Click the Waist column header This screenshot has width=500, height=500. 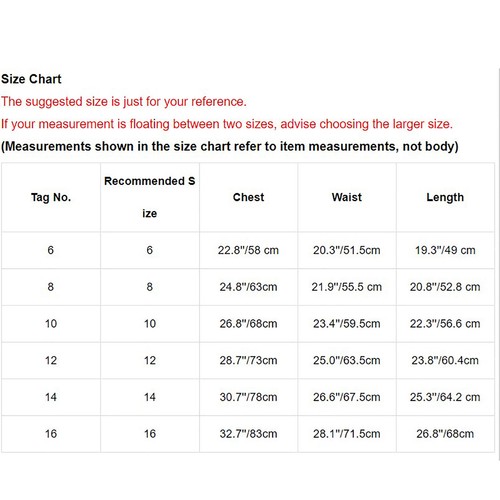347,197
